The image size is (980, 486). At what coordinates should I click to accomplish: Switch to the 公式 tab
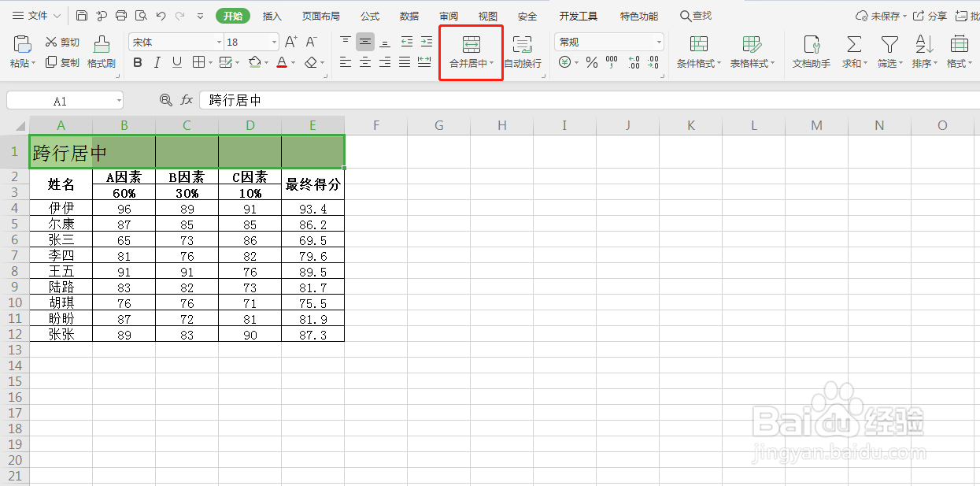[370, 16]
